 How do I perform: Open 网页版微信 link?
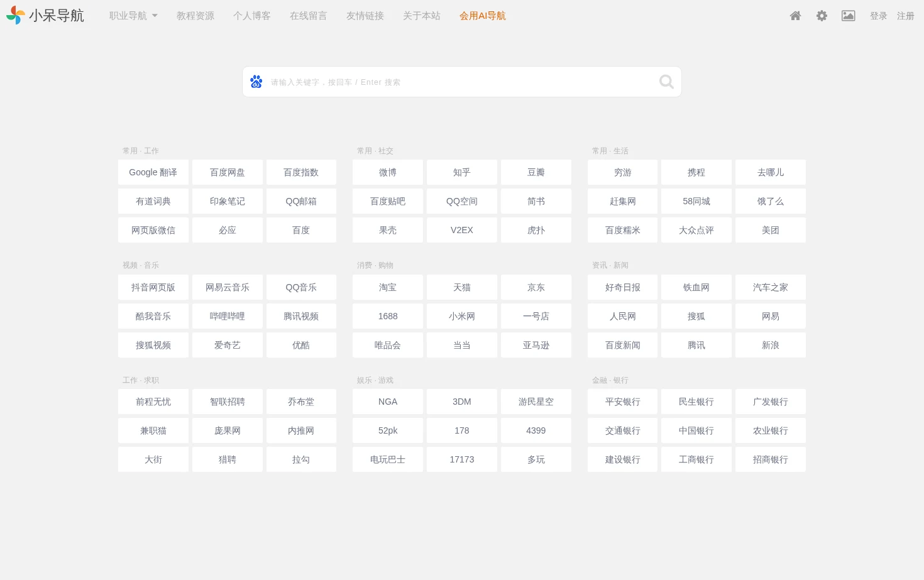153,230
